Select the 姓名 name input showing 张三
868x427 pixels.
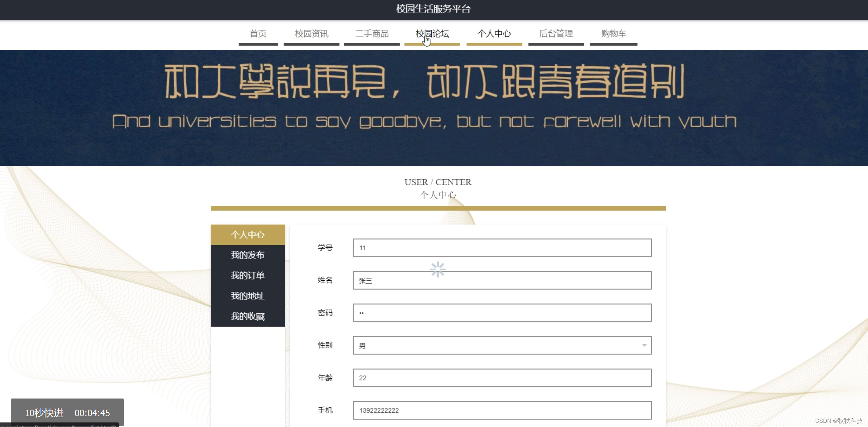tap(502, 280)
